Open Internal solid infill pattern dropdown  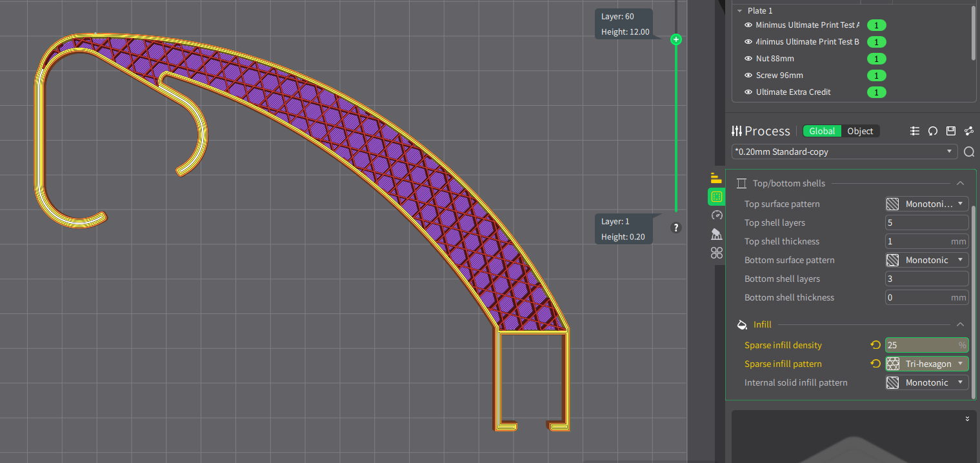pyautogui.click(x=927, y=382)
